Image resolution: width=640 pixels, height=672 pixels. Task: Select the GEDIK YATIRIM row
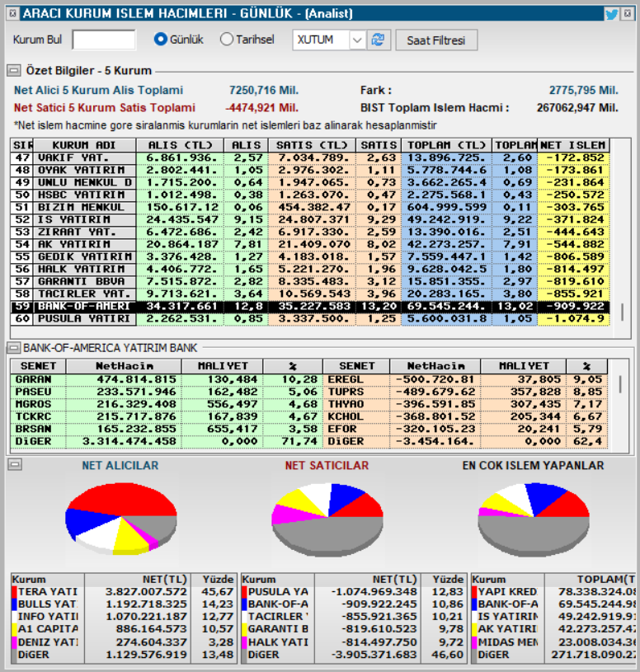[309, 257]
